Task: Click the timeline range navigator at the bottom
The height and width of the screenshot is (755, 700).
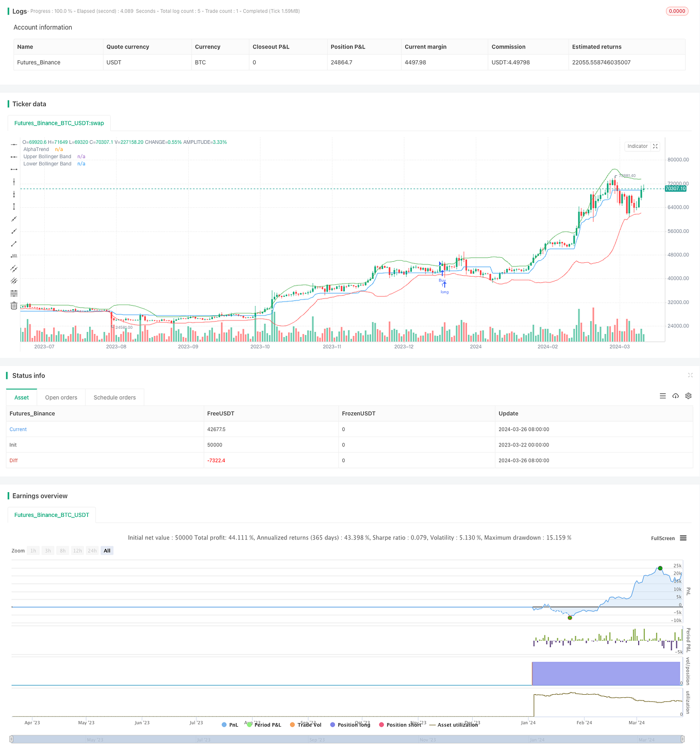Action: [x=350, y=739]
